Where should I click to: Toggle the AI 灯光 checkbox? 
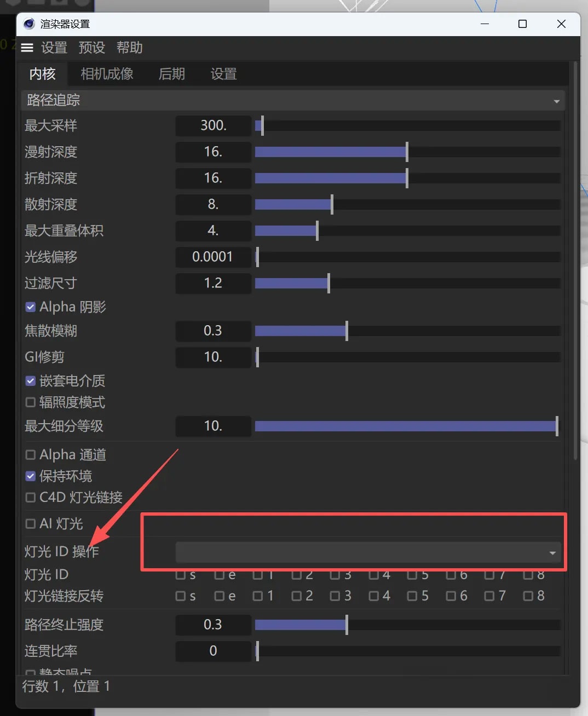pos(31,524)
